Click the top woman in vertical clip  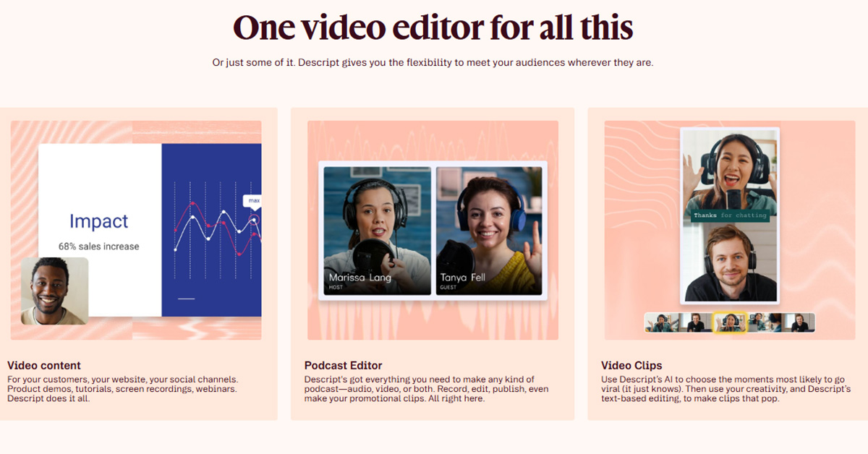(x=729, y=170)
